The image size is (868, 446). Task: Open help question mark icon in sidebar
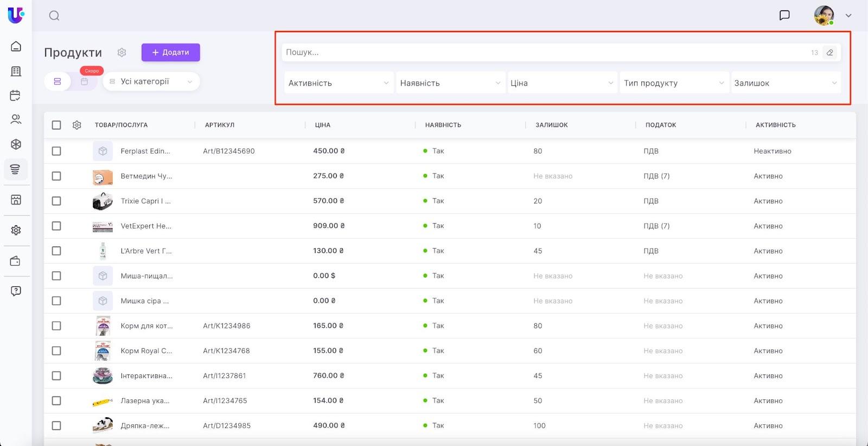point(16,291)
